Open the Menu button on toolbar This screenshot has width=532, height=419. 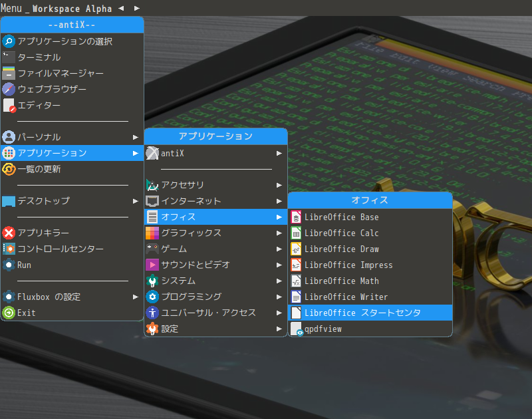pyautogui.click(x=11, y=8)
